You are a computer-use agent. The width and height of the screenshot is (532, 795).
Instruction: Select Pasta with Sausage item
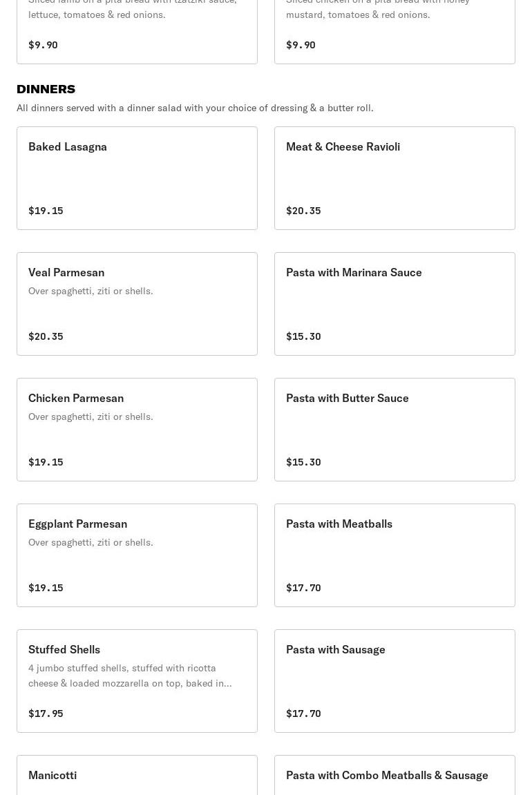coord(395,680)
